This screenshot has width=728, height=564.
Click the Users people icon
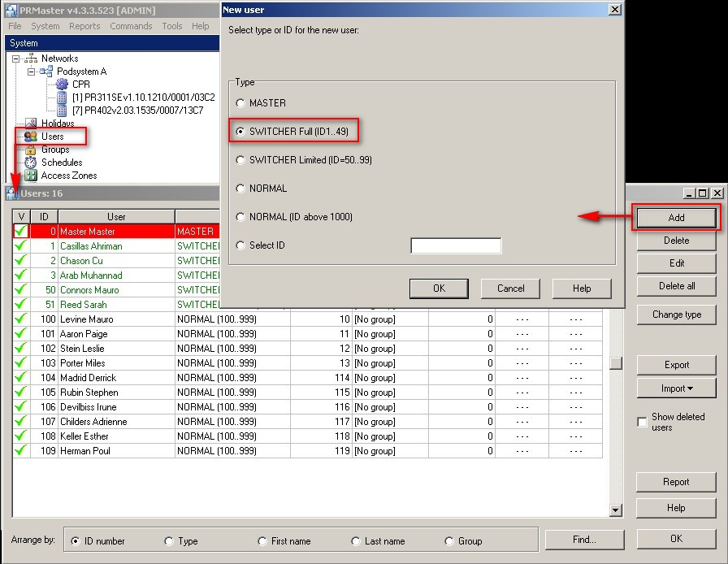[x=31, y=136]
